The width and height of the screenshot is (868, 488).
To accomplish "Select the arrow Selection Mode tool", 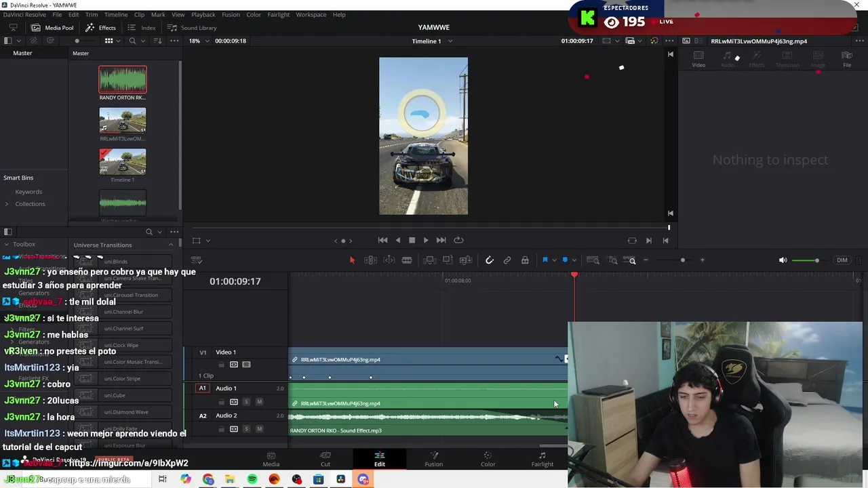I will pos(352,260).
